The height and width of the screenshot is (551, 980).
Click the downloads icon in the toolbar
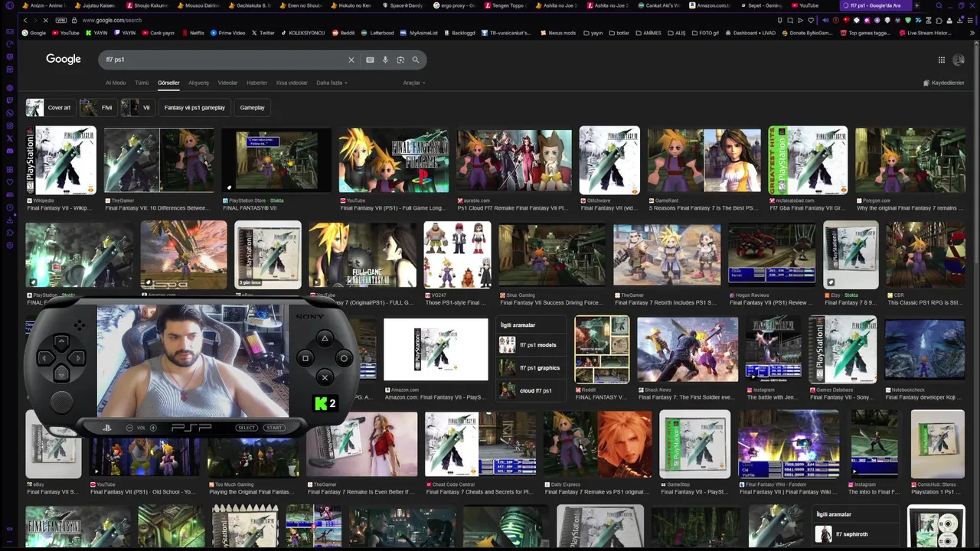coord(961,20)
